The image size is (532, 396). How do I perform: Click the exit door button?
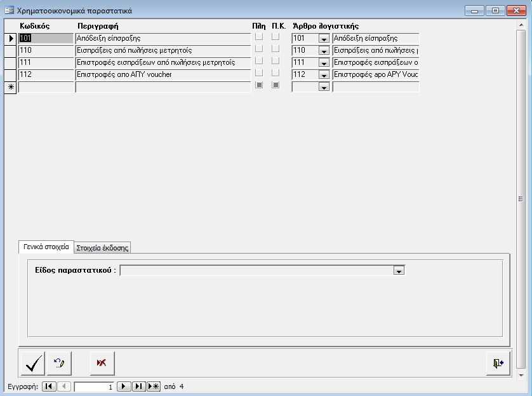(498, 363)
